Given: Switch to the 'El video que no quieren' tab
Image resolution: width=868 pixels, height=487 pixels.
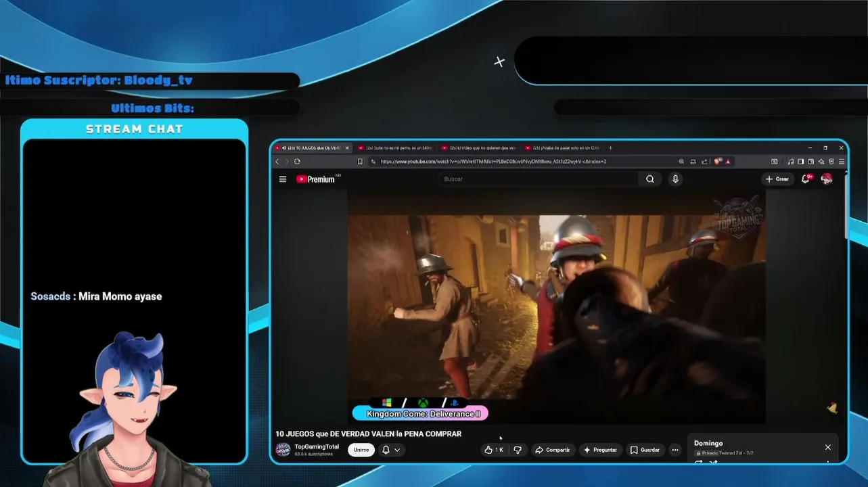Looking at the screenshot, I should (x=478, y=147).
